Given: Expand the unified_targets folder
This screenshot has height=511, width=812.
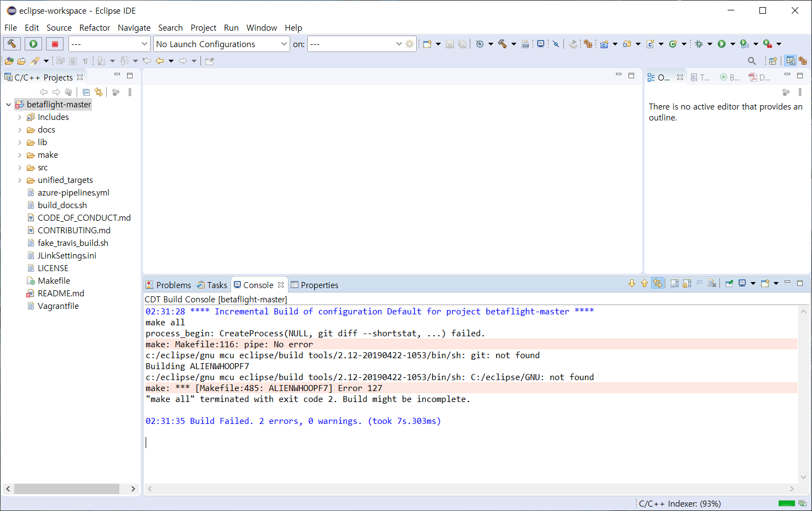Looking at the screenshot, I should (x=20, y=180).
